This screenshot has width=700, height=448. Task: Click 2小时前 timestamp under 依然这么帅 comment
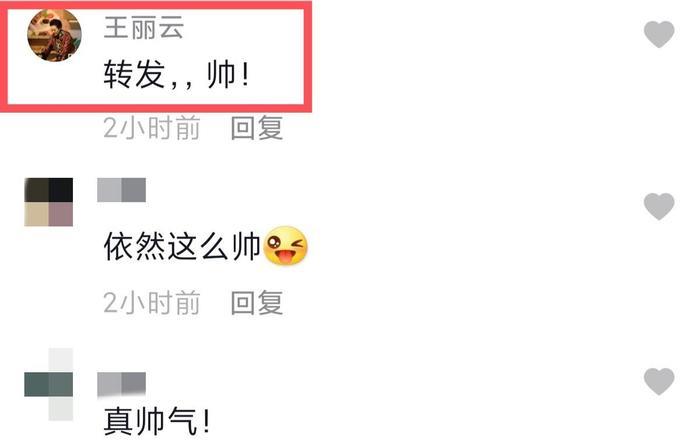(151, 303)
